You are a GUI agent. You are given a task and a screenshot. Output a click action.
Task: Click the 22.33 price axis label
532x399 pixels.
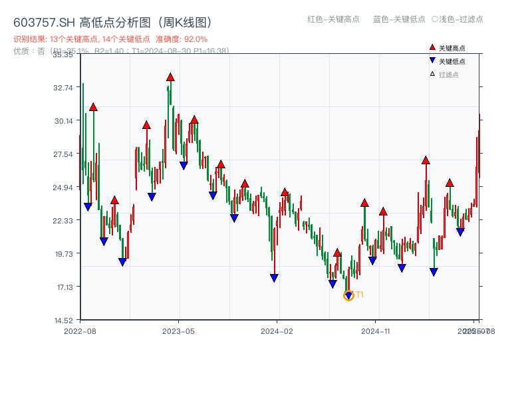(x=63, y=221)
